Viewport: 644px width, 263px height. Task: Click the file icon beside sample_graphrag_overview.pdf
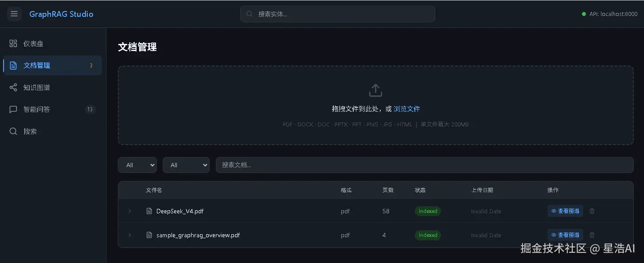(149, 235)
